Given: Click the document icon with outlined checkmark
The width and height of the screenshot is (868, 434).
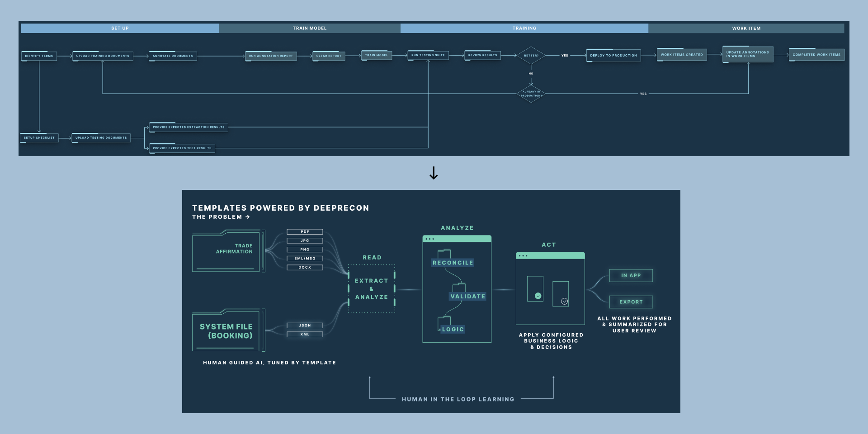Looking at the screenshot, I should click(561, 294).
